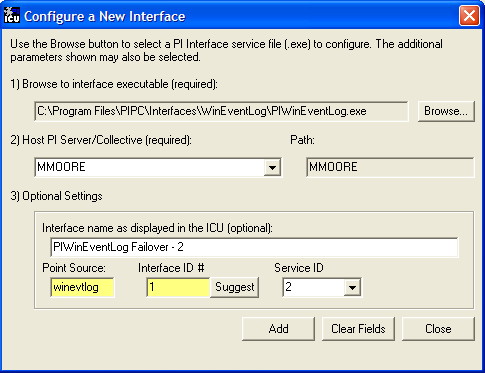
Task: Click the Host PI Server/Collective label
Action: pyautogui.click(x=101, y=140)
